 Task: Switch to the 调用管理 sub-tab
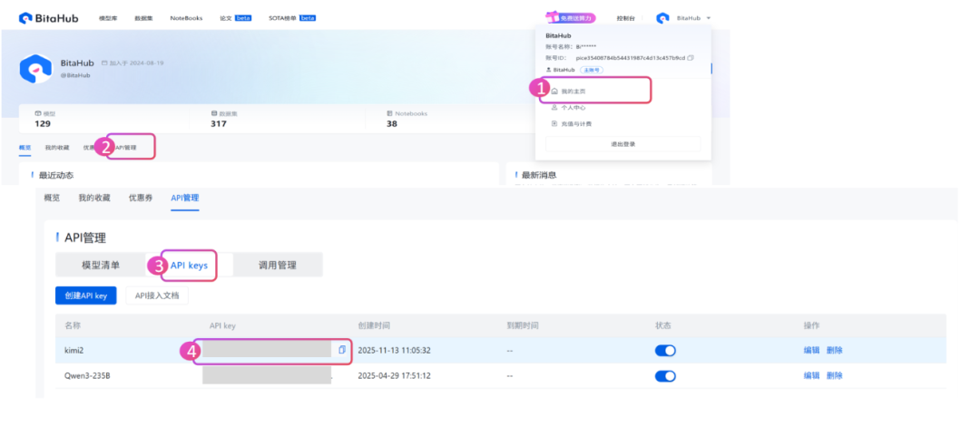tap(278, 265)
